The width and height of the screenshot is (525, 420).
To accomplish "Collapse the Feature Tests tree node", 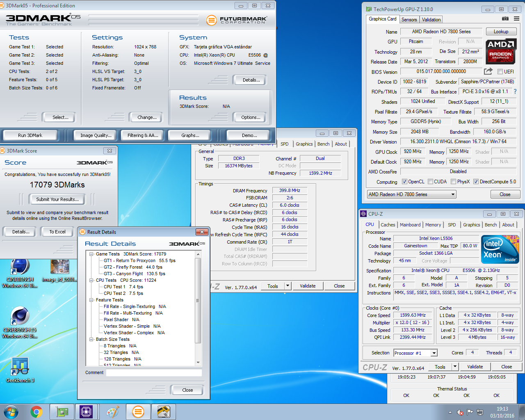I will 91,300.
